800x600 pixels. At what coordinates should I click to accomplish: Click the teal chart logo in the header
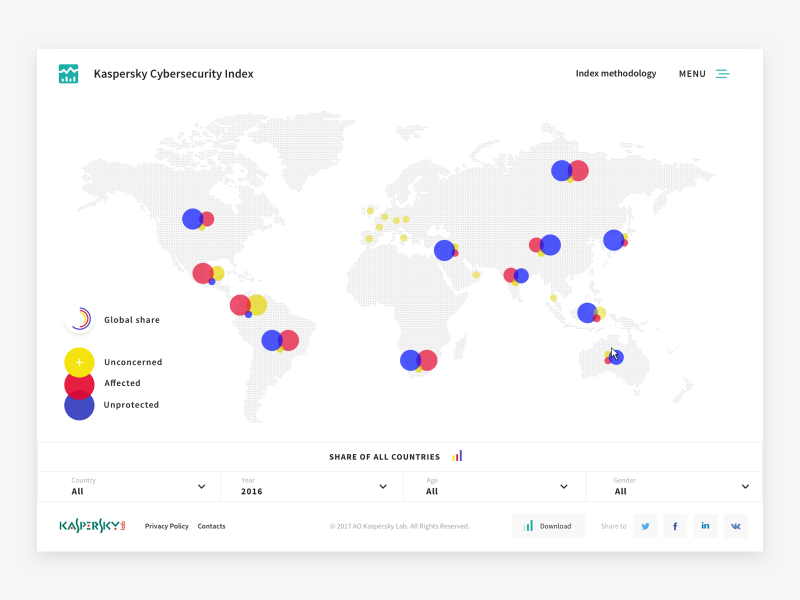[68, 74]
